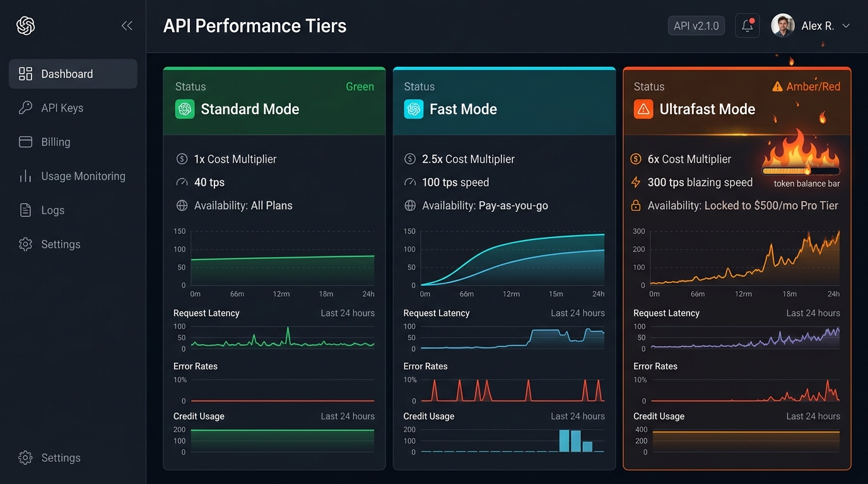Click the Dashboard grid icon

point(25,74)
